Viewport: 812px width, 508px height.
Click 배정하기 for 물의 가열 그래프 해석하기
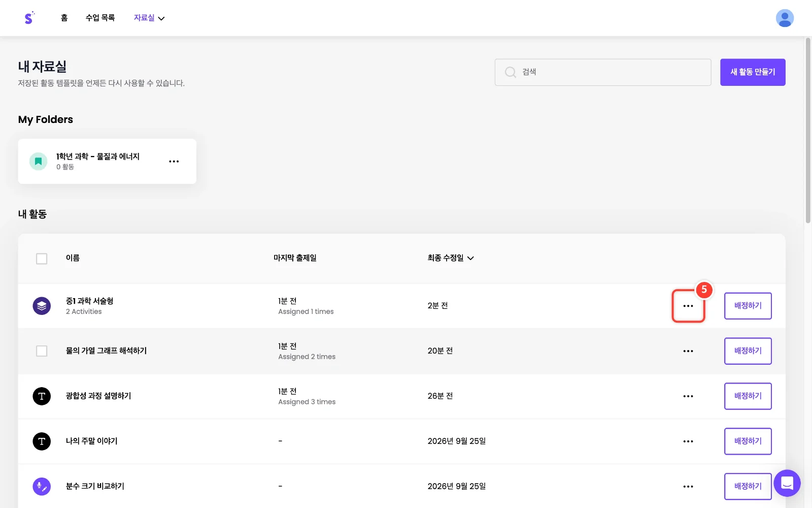pos(748,351)
